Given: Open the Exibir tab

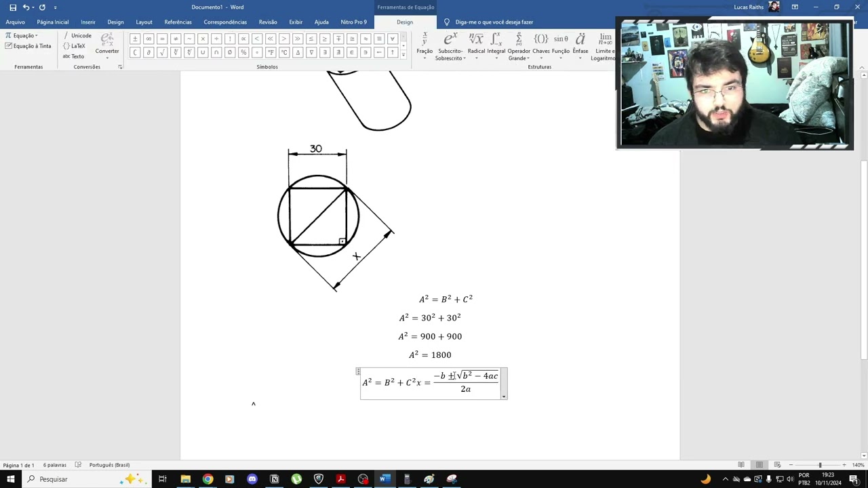Looking at the screenshot, I should [296, 22].
